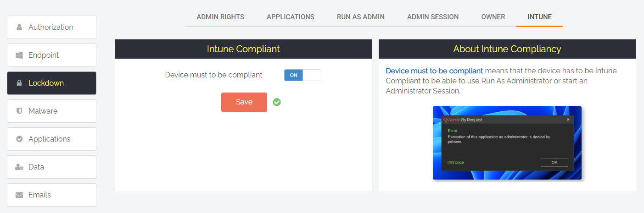644x213 pixels.
Task: Click the About Intune Compliancy heading
Action: [507, 49]
